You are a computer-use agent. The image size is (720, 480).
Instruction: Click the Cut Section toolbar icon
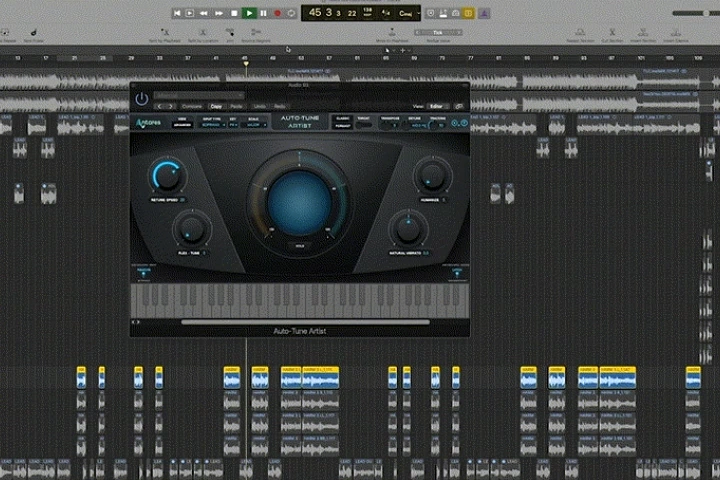(612, 33)
